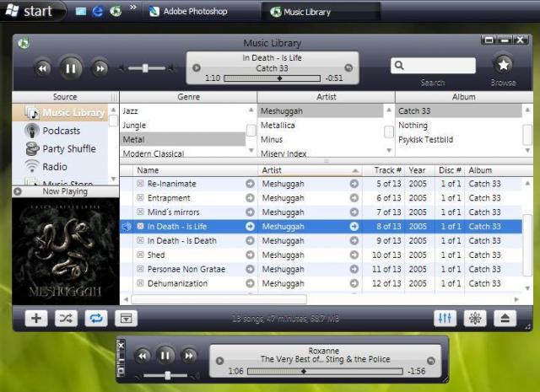Click the add playlist plus button
Image resolution: width=540 pixels, height=392 pixels.
[36, 318]
